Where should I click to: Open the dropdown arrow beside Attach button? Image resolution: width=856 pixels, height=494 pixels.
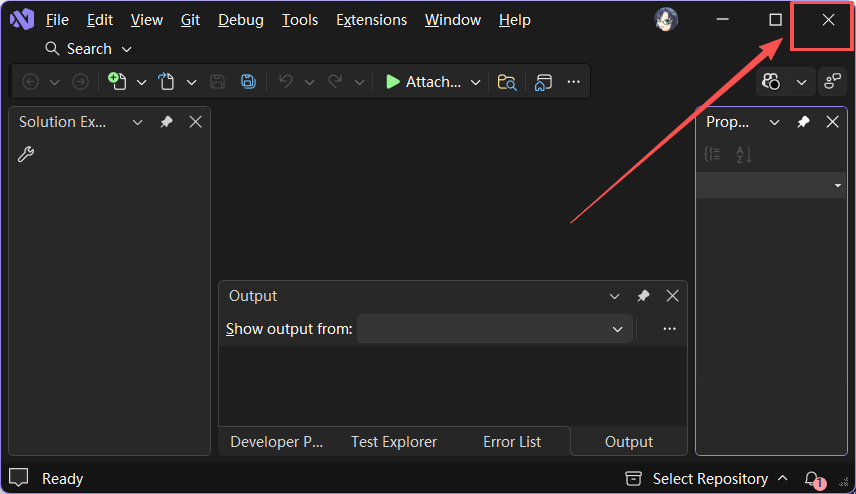pos(475,82)
